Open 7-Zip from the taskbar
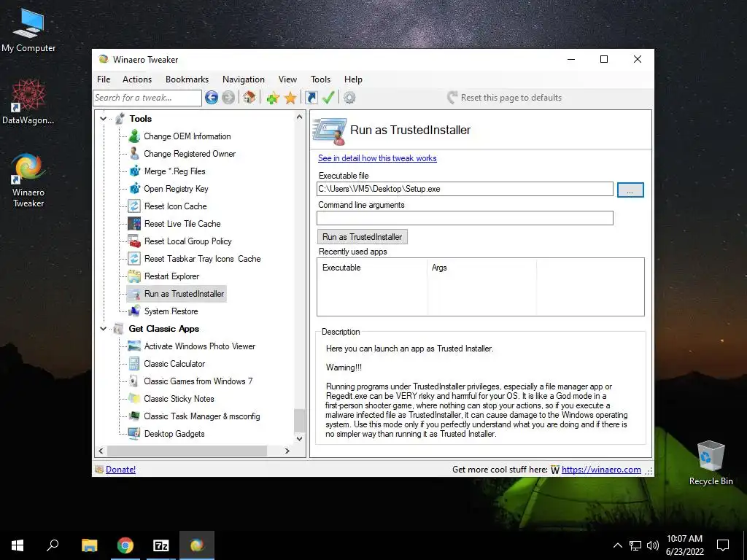747x560 pixels. pyautogui.click(x=161, y=545)
